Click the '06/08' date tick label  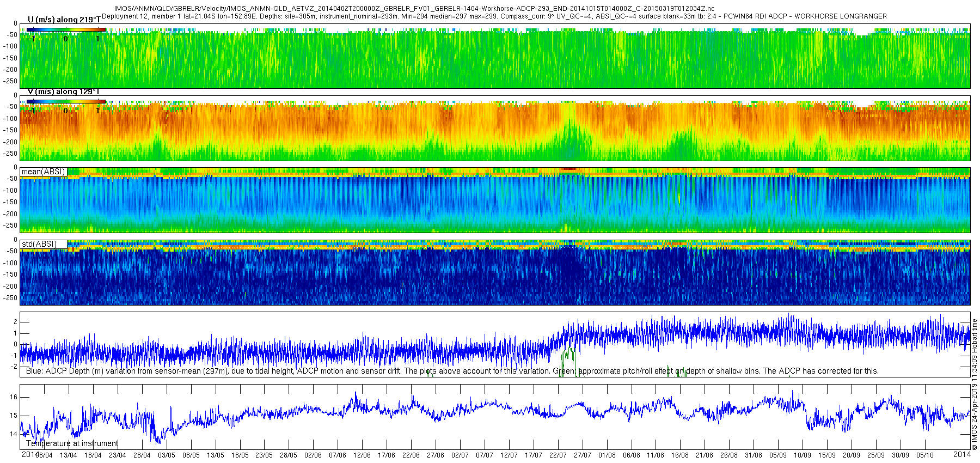coord(631,455)
